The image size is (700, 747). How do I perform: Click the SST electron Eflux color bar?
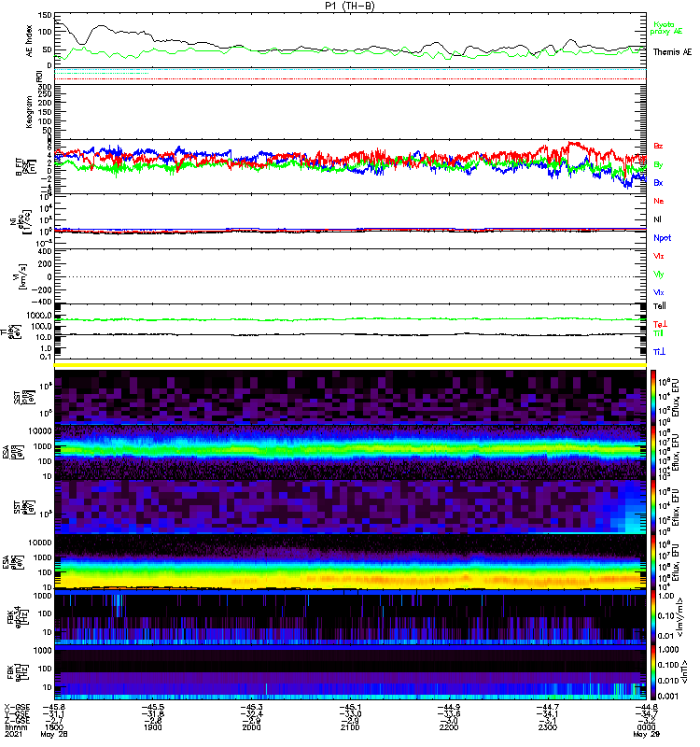653,506
